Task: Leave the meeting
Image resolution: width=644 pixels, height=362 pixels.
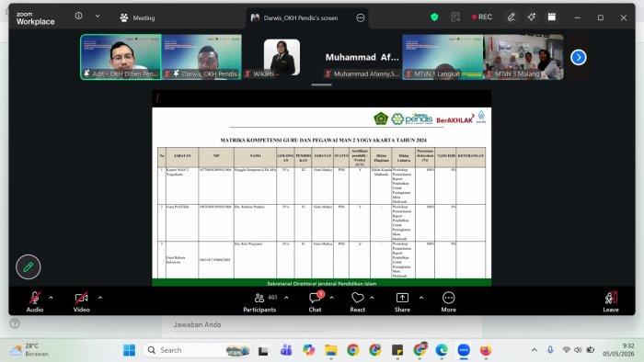Action: (x=611, y=301)
